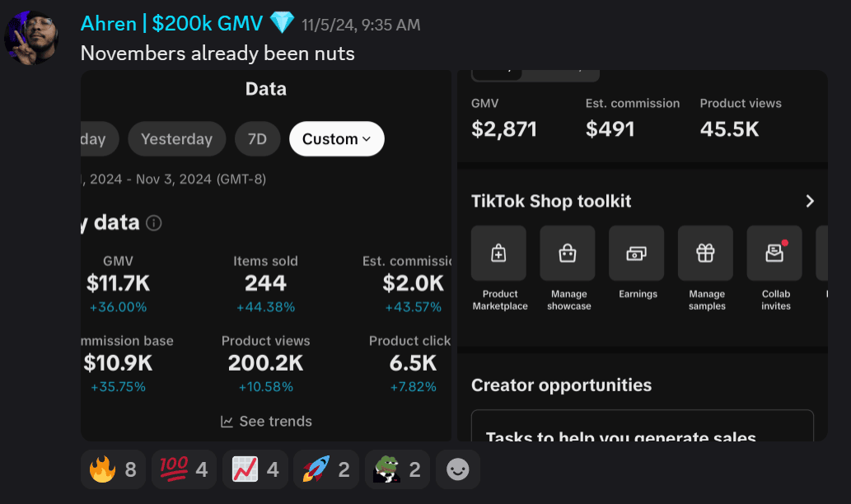Image resolution: width=851 pixels, height=504 pixels.
Task: Expand TikTok Shop toolkit chevron arrow
Action: pos(809,201)
